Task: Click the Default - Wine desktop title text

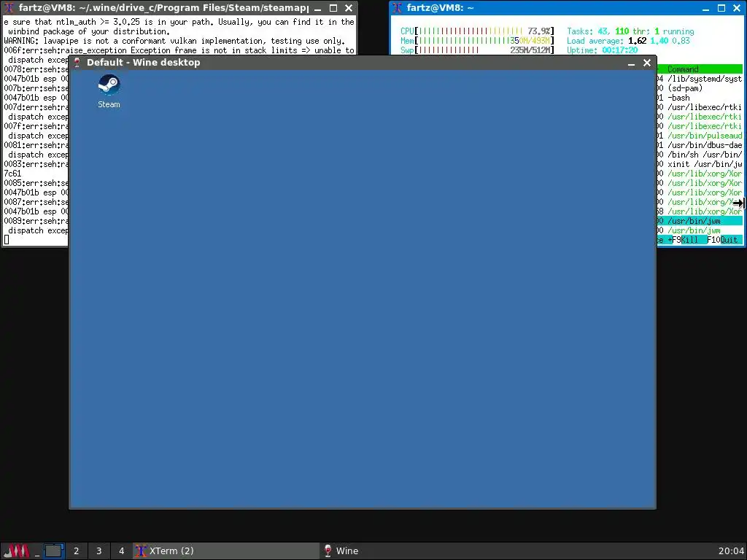Action: [144, 63]
